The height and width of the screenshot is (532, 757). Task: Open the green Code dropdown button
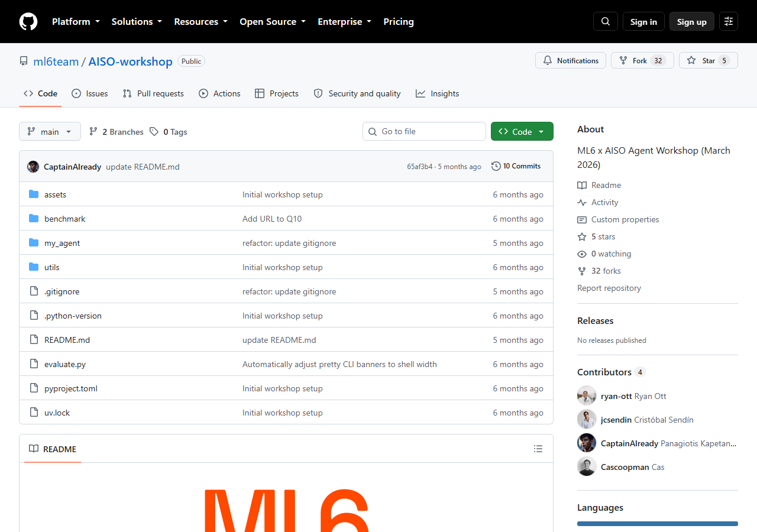(x=522, y=131)
